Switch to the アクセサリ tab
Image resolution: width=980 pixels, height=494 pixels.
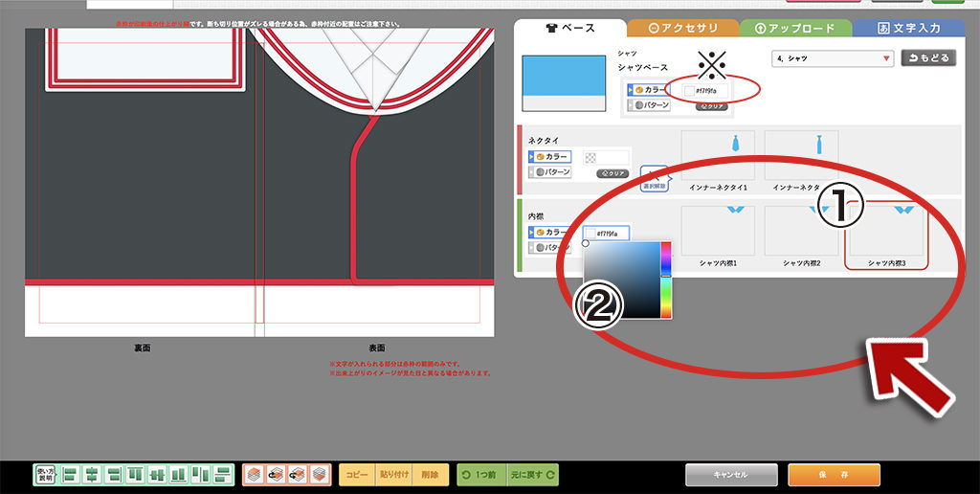[x=683, y=28]
